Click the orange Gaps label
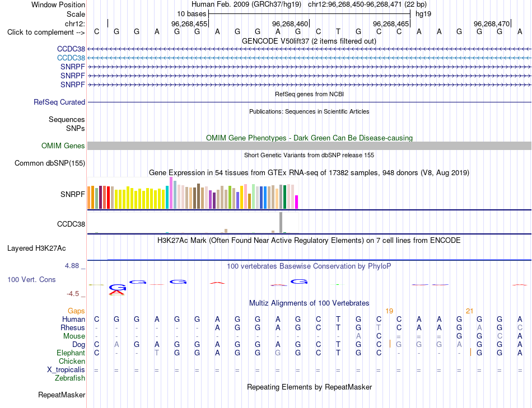Image resolution: width=532 pixels, height=408 pixels. pyautogui.click(x=76, y=311)
